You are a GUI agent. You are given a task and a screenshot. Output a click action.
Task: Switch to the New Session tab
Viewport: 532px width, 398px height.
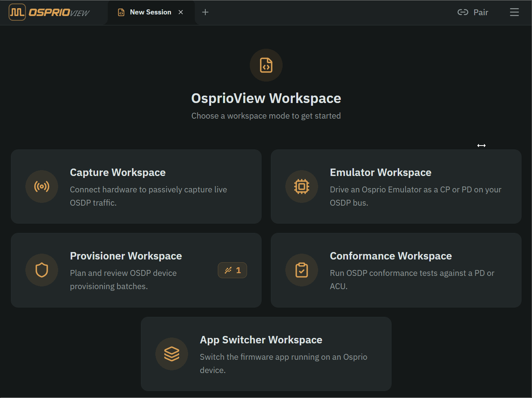[151, 12]
